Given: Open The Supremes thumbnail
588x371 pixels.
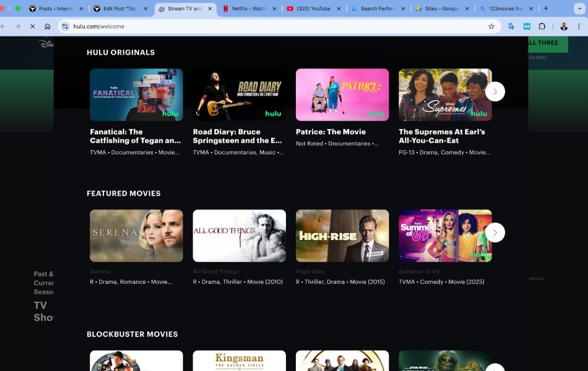Looking at the screenshot, I should pos(445,95).
